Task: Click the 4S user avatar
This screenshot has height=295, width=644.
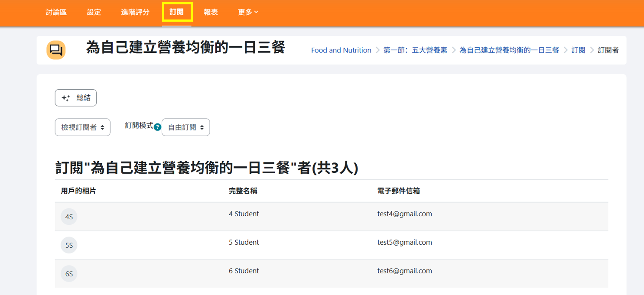Action: click(69, 217)
